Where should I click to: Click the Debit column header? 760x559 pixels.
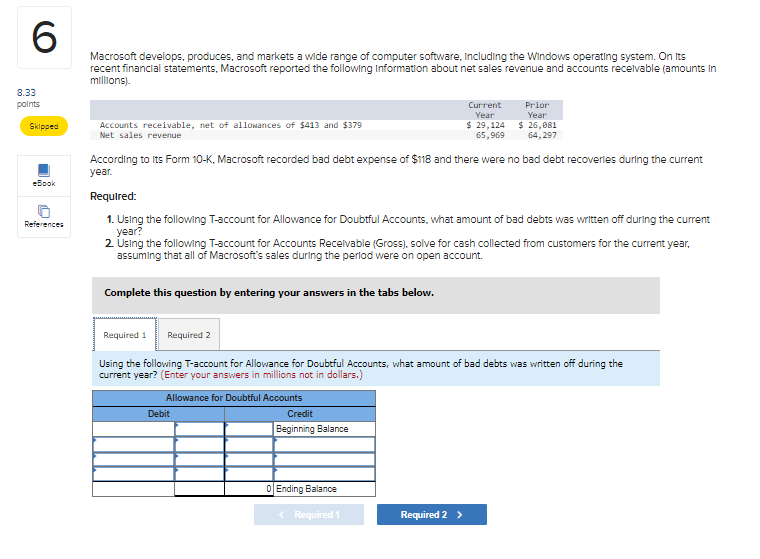158,414
